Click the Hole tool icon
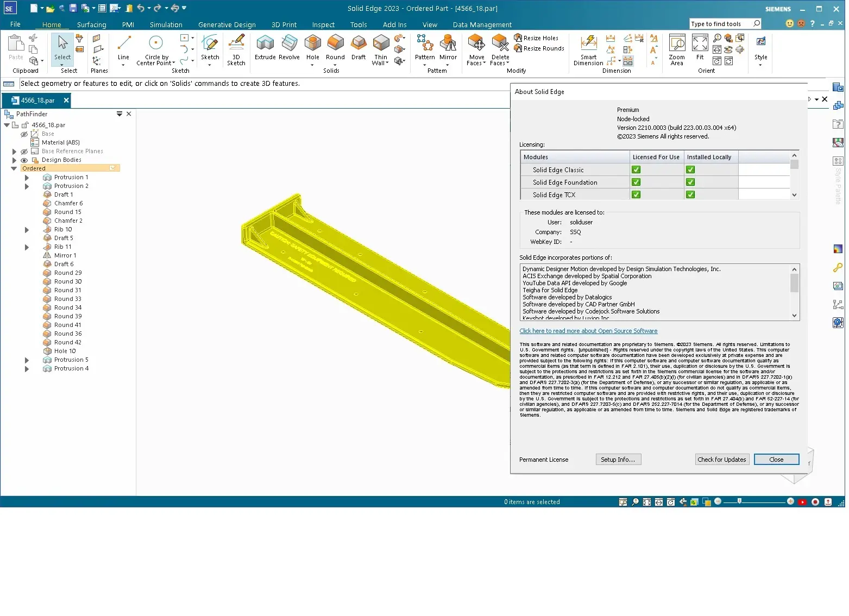The height and width of the screenshot is (616, 849). 313,43
